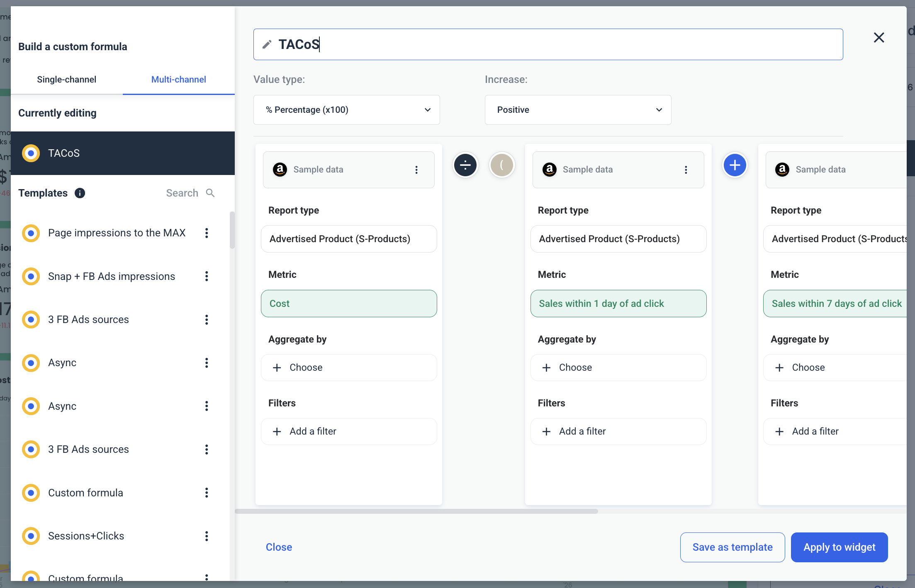Click the templates search magnifier icon

210,193
